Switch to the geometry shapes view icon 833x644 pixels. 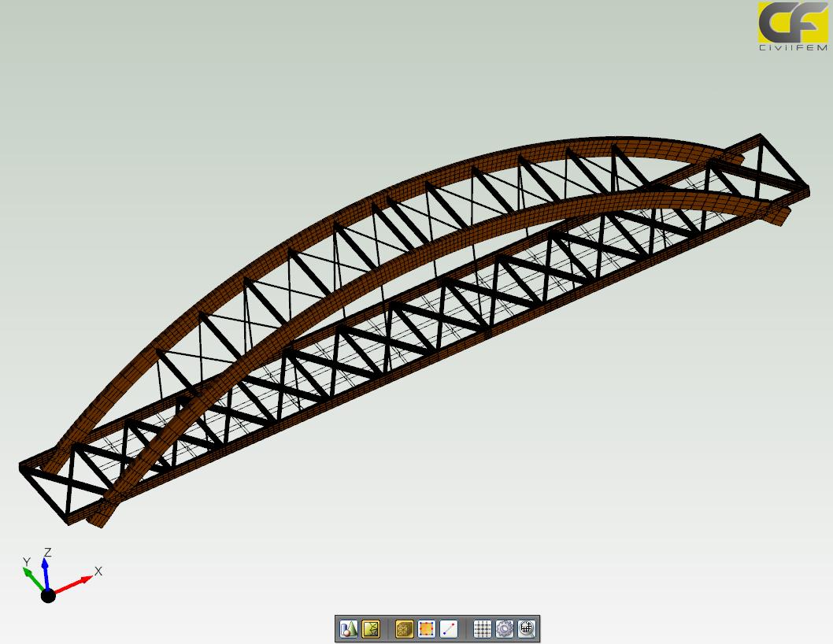pyautogui.click(x=348, y=628)
